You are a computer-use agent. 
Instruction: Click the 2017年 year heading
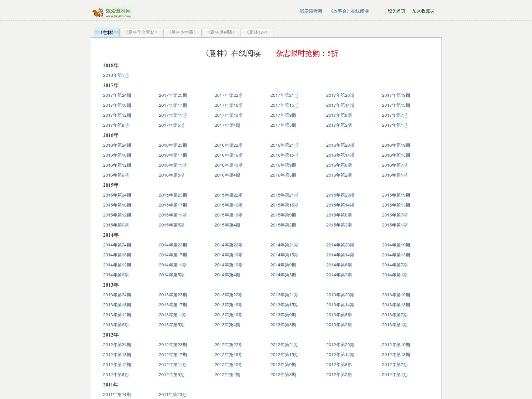[x=111, y=85]
